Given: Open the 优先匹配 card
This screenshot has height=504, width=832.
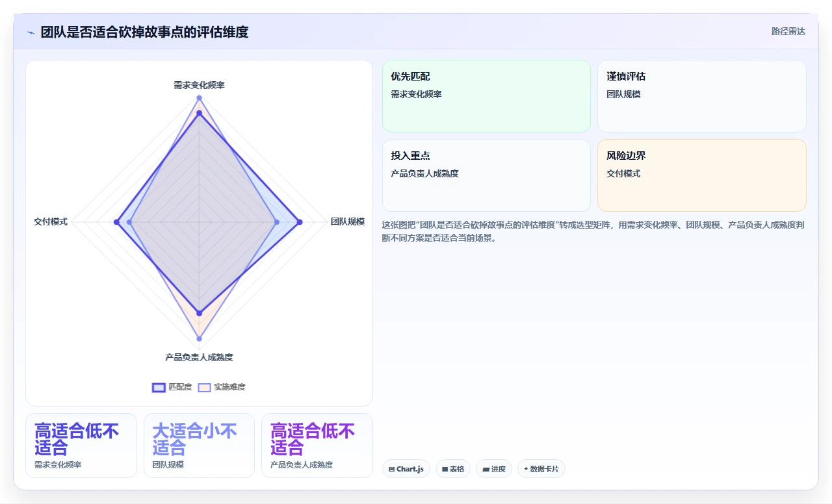Looking at the screenshot, I should click(486, 96).
